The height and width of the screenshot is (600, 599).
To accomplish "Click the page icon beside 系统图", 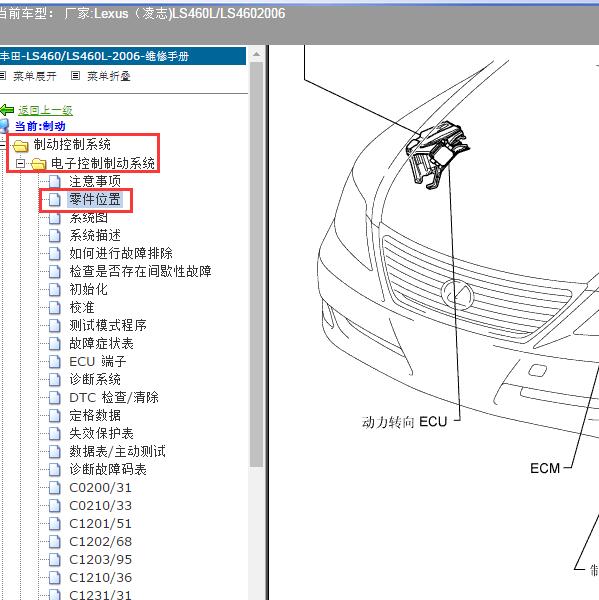I will (x=55, y=217).
